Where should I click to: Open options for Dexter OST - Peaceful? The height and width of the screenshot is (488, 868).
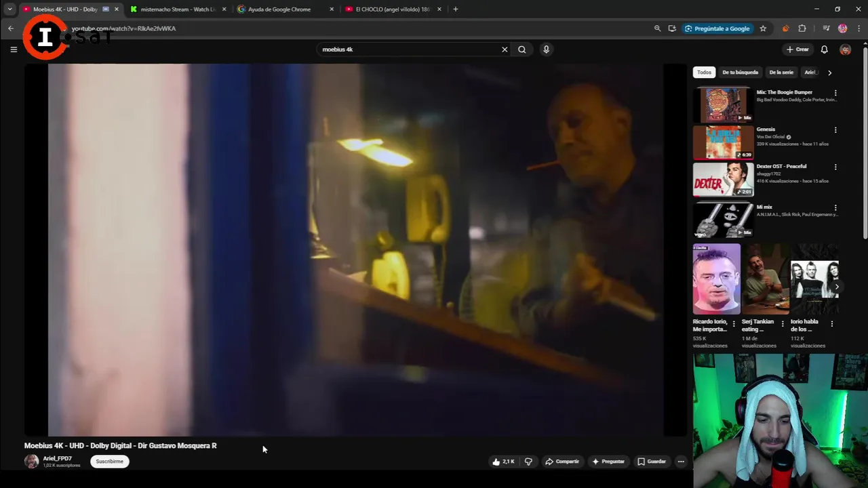[835, 167]
